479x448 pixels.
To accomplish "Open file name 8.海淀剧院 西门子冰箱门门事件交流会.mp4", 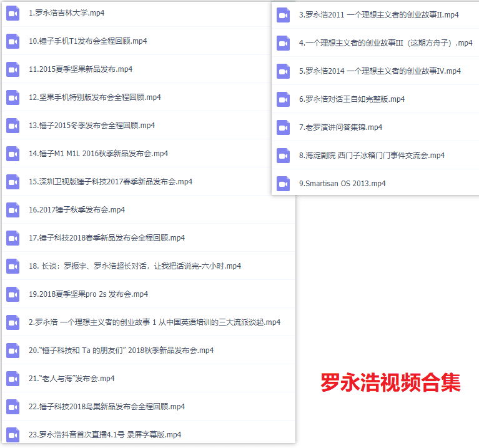I will (x=372, y=156).
